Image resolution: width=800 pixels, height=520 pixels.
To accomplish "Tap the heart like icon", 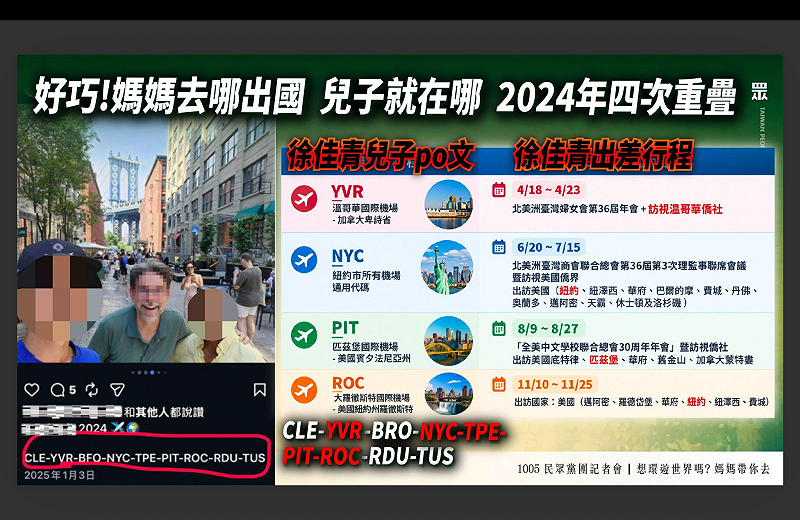I will (32, 390).
